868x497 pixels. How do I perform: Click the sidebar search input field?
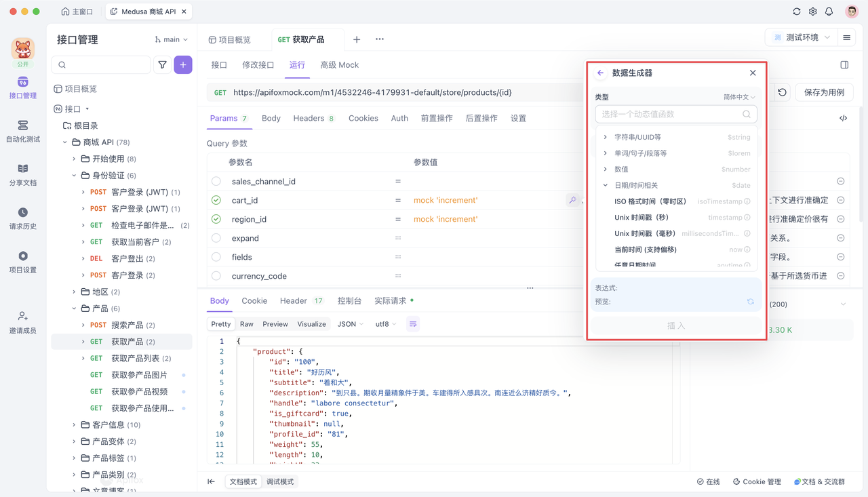point(101,65)
